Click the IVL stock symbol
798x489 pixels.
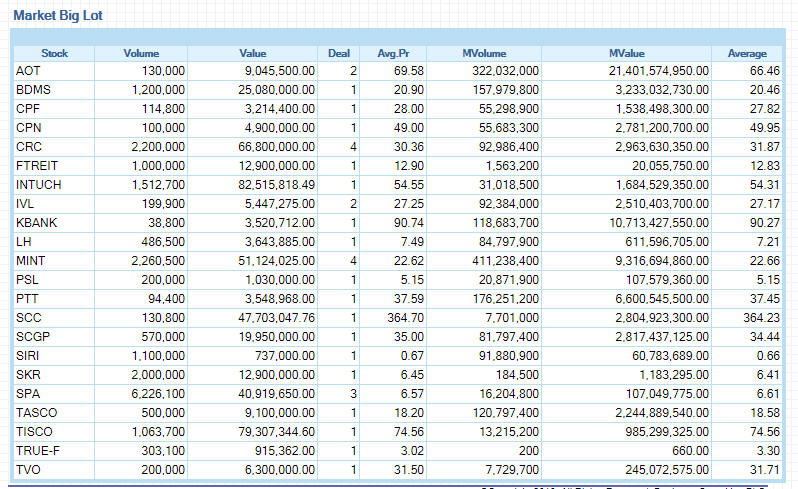pyautogui.click(x=24, y=204)
